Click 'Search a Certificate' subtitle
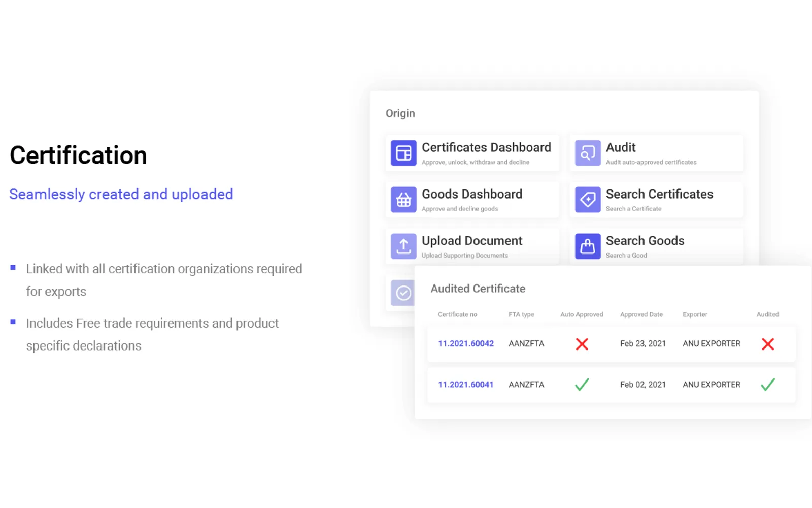 pos(633,209)
